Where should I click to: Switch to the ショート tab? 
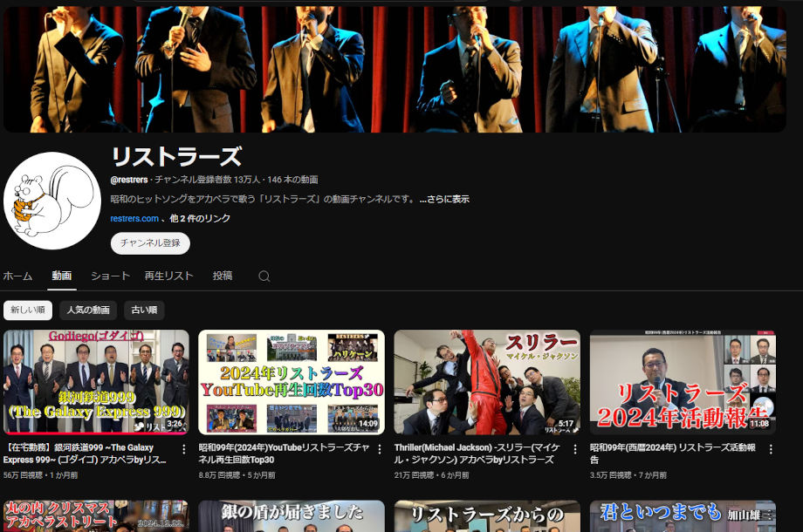coord(110,276)
